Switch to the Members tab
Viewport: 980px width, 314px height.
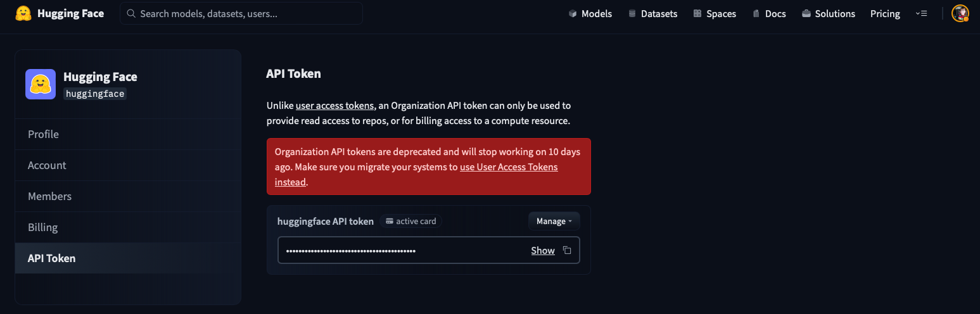49,196
